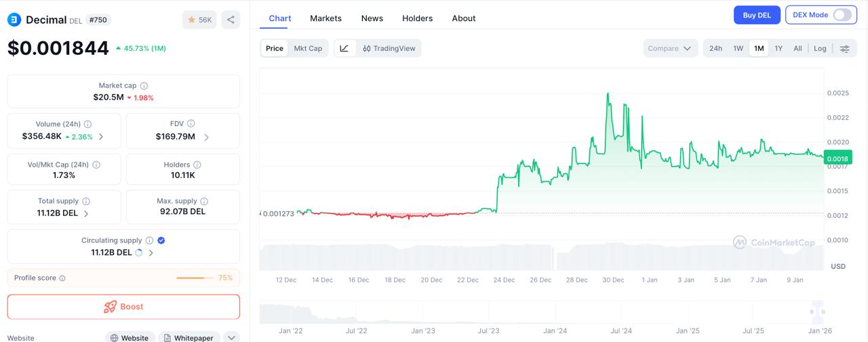
Task: Open the Holders tab
Action: tap(417, 18)
